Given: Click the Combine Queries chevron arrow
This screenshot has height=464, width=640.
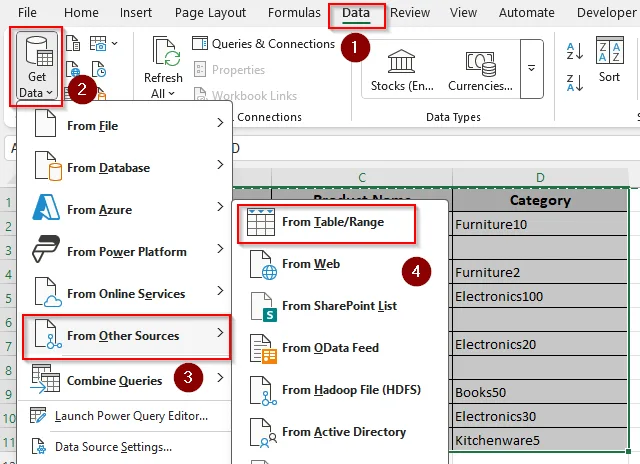Looking at the screenshot, I should click(220, 377).
